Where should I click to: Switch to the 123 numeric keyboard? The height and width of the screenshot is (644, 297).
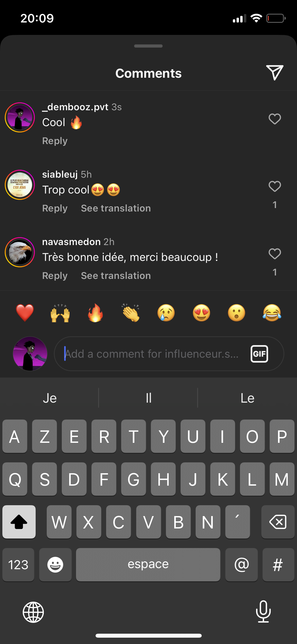tap(18, 565)
